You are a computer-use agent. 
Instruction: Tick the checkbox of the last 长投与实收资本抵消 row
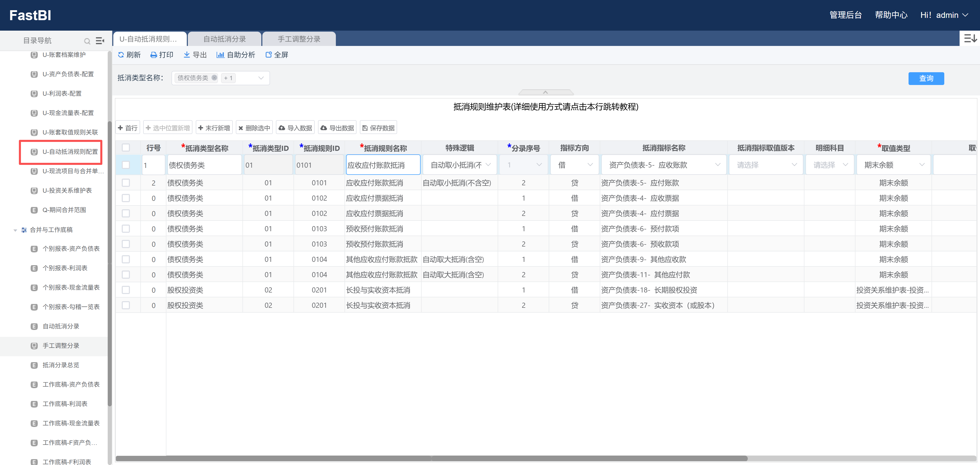pyautogui.click(x=126, y=305)
